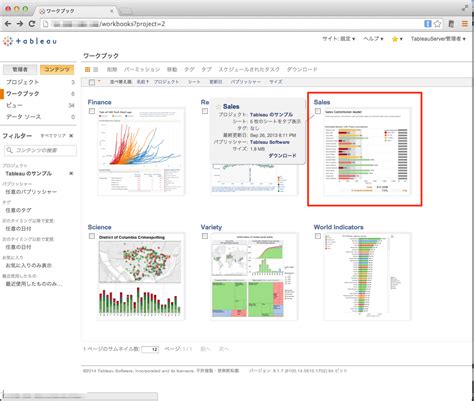Screen dimensions: 474x401
Task: Click the Tableau Software publisher link
Action: (270, 142)
